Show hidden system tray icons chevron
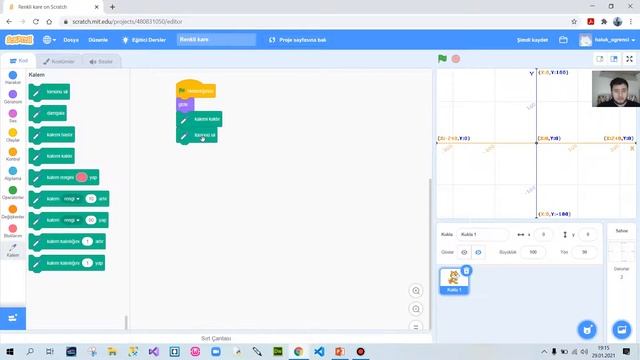The image size is (640, 360). point(544,351)
